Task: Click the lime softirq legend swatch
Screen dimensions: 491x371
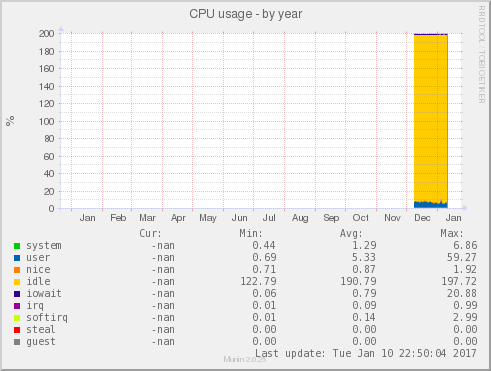Action: (17, 318)
